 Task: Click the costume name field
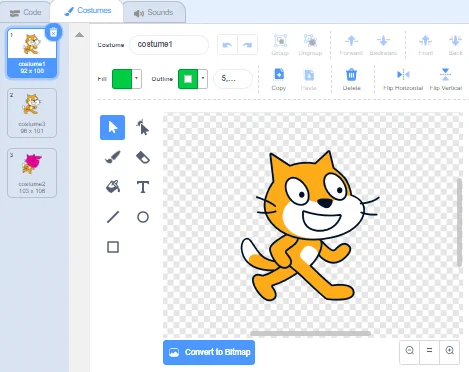tap(169, 44)
